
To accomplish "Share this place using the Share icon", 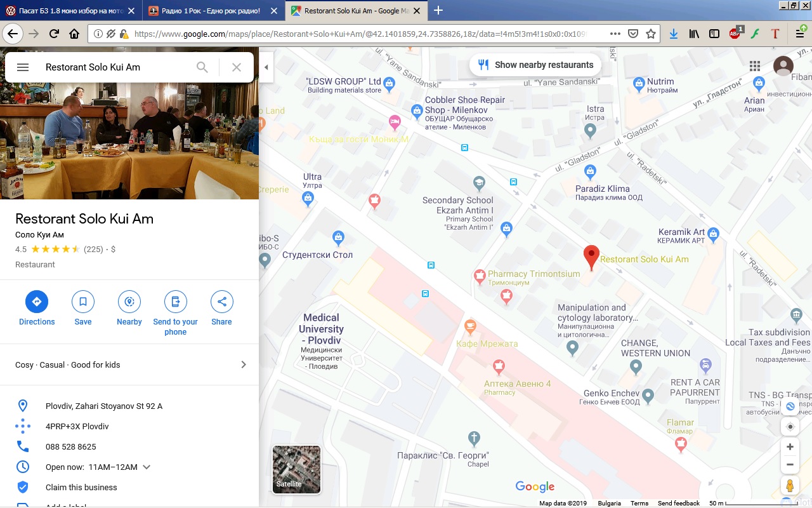I will pos(221,302).
